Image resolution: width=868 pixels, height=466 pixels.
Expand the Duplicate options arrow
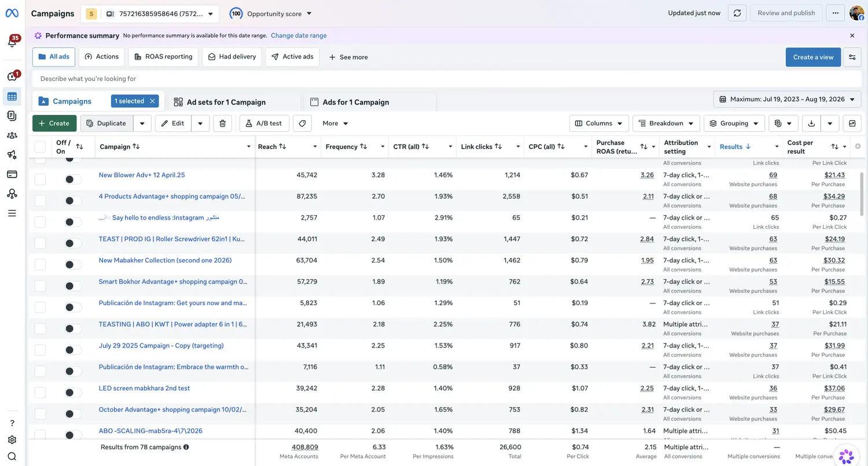[142, 123]
